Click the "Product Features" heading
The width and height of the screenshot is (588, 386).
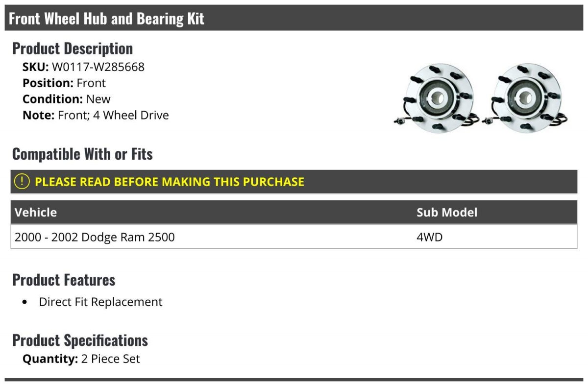tap(64, 280)
